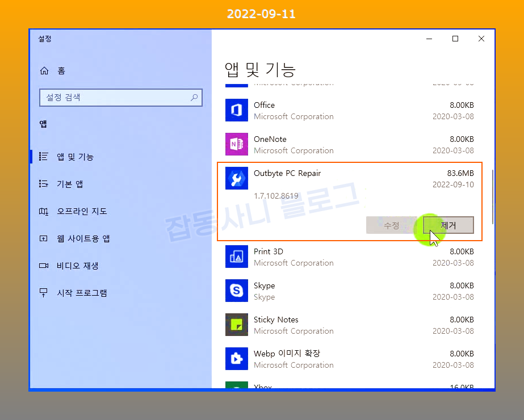The image size is (524, 420).
Task: Click the 2020-03-08 date of Print 3D
Action: click(453, 263)
